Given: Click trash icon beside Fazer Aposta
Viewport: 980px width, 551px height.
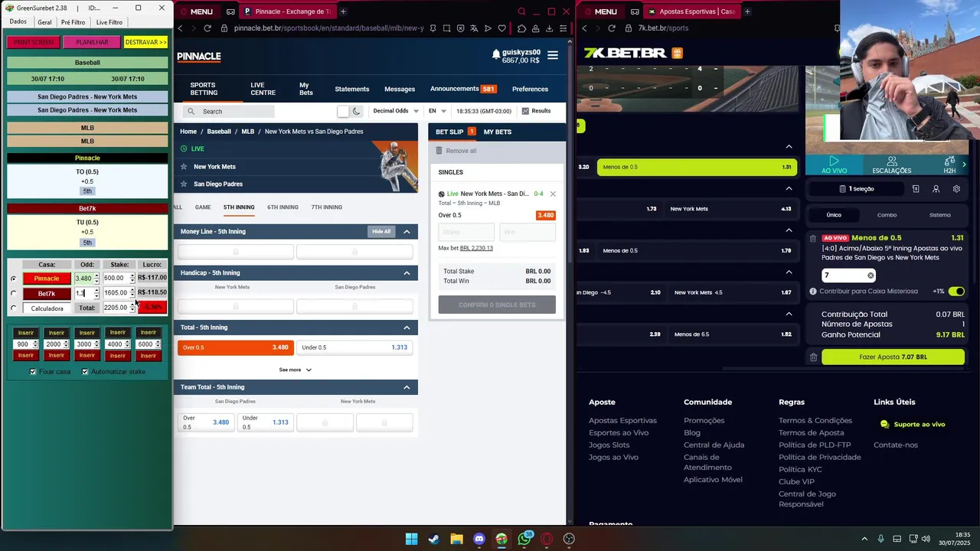Looking at the screenshot, I should click(813, 357).
